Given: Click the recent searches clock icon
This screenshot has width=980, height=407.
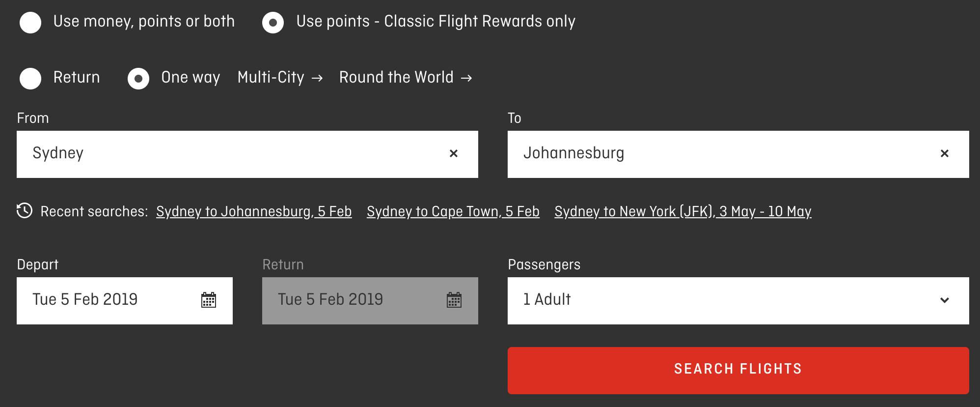Looking at the screenshot, I should pyautogui.click(x=25, y=211).
